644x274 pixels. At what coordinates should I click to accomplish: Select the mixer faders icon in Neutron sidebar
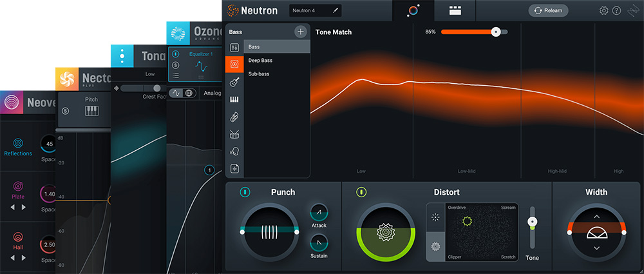(234, 48)
